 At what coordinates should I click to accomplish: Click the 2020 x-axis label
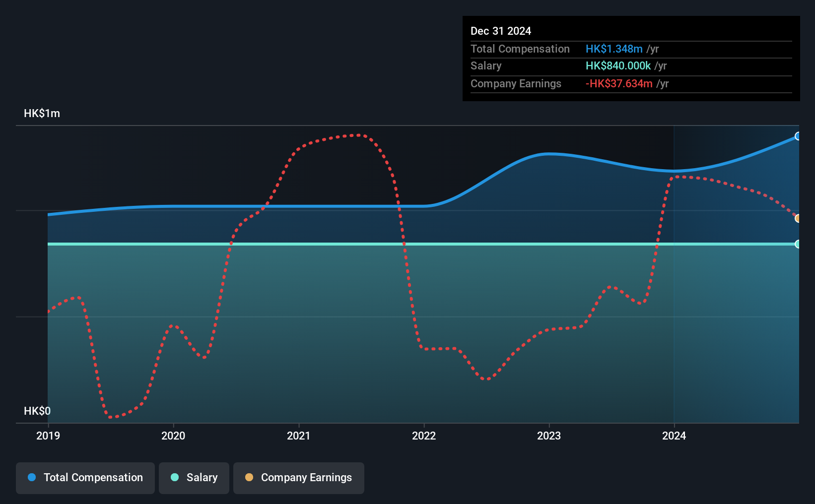173,436
